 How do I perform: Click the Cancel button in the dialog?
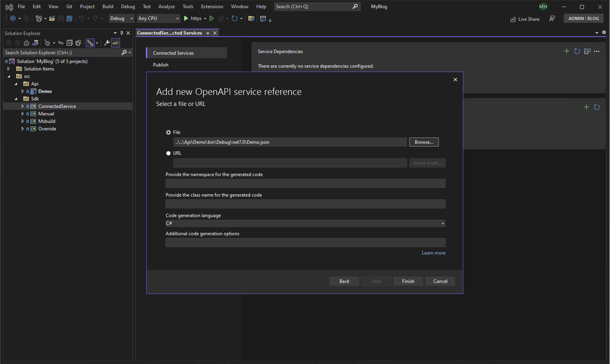click(440, 281)
